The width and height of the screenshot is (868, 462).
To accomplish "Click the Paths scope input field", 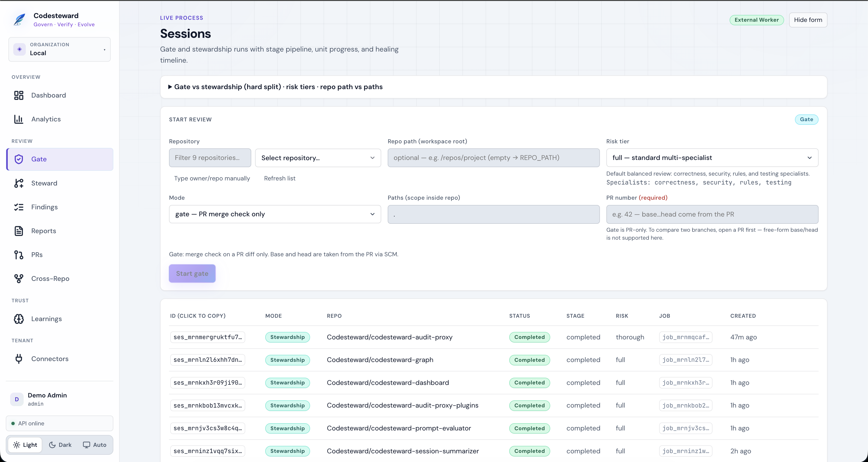I will (x=494, y=214).
